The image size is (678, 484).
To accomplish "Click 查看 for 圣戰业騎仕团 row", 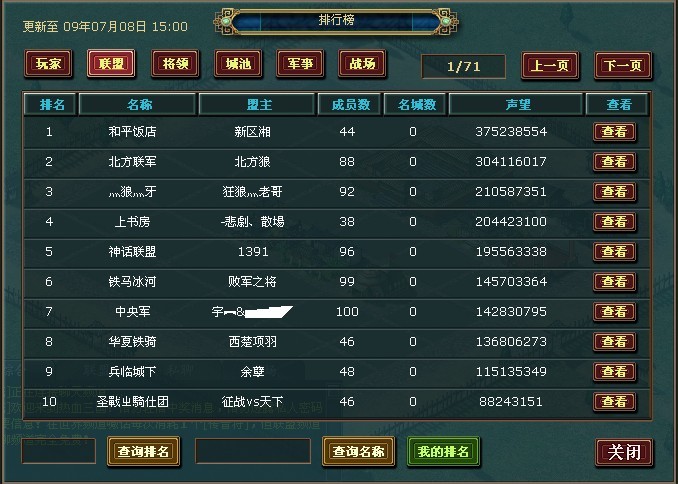I will [x=614, y=402].
